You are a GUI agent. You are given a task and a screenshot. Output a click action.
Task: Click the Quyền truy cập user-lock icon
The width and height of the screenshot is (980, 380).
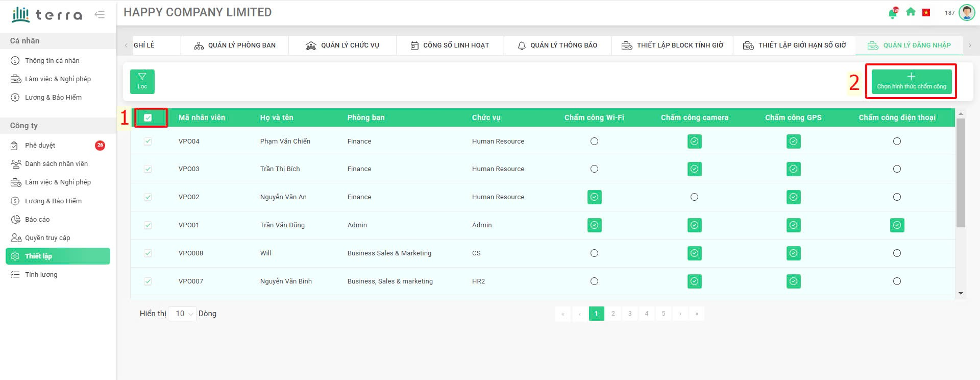16,238
